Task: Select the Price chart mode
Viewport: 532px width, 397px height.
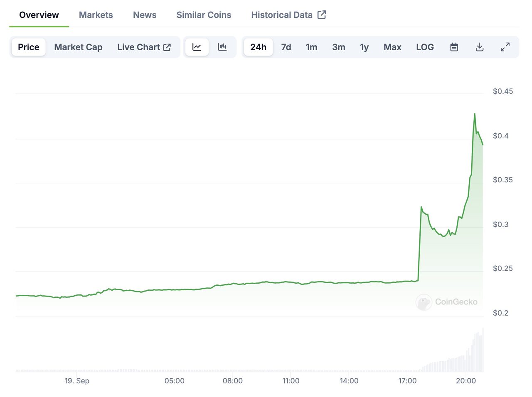Action: pyautogui.click(x=29, y=47)
